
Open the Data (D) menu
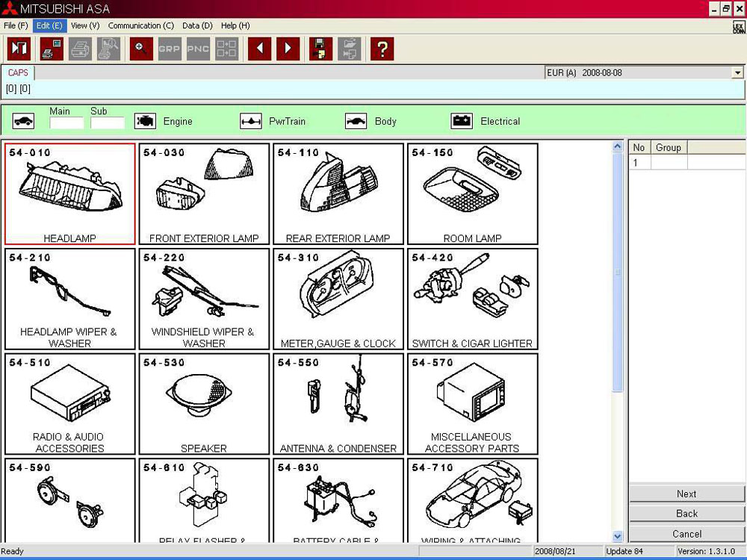pyautogui.click(x=197, y=25)
